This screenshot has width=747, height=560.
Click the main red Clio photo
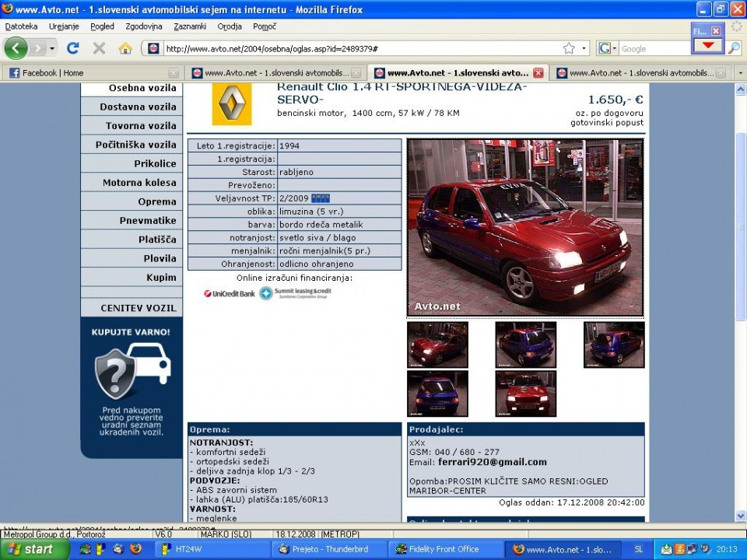click(525, 228)
